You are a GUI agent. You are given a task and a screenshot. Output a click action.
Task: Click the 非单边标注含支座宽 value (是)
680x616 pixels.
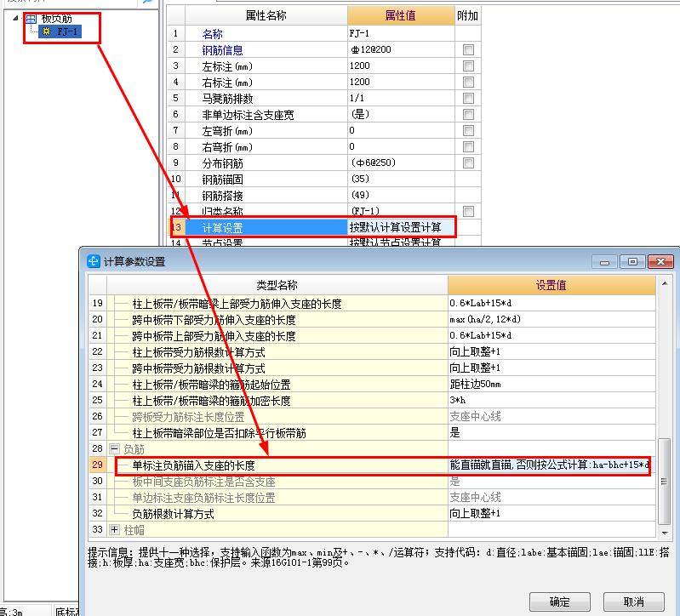click(401, 115)
